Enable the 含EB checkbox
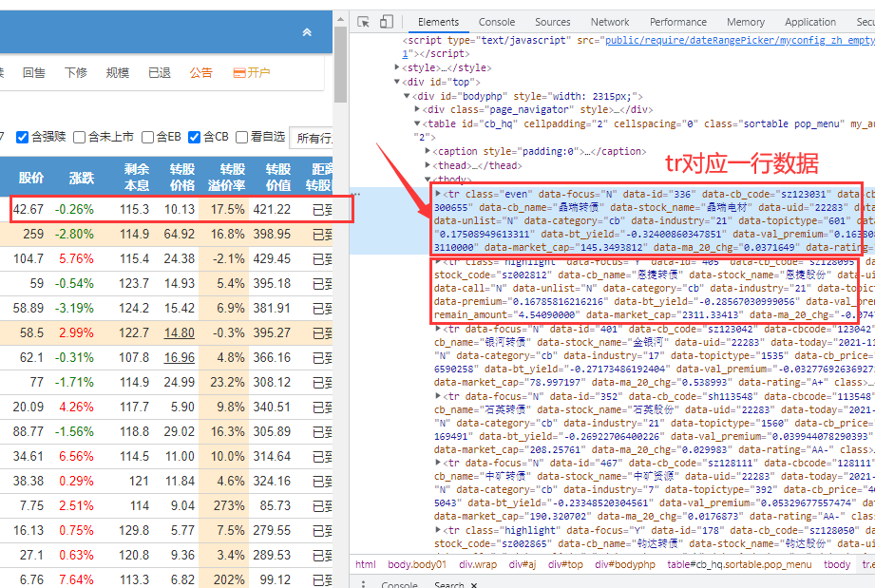 tap(147, 136)
